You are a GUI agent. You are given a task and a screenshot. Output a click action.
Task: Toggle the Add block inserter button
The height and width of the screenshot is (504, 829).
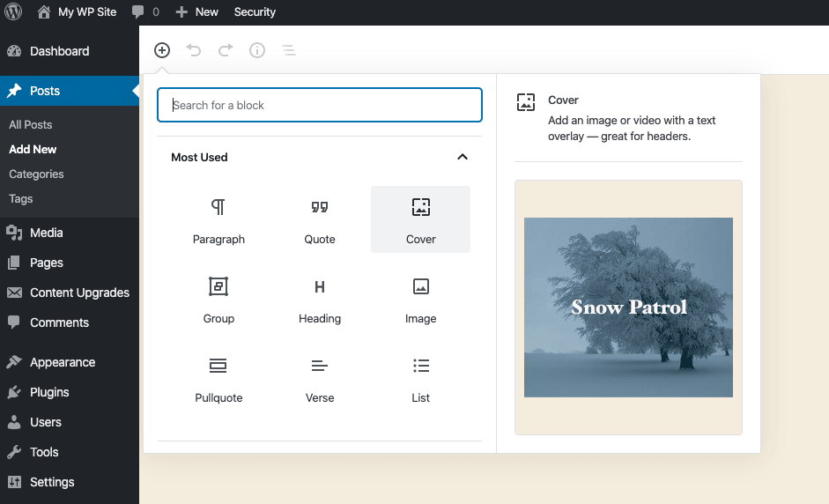(x=162, y=50)
